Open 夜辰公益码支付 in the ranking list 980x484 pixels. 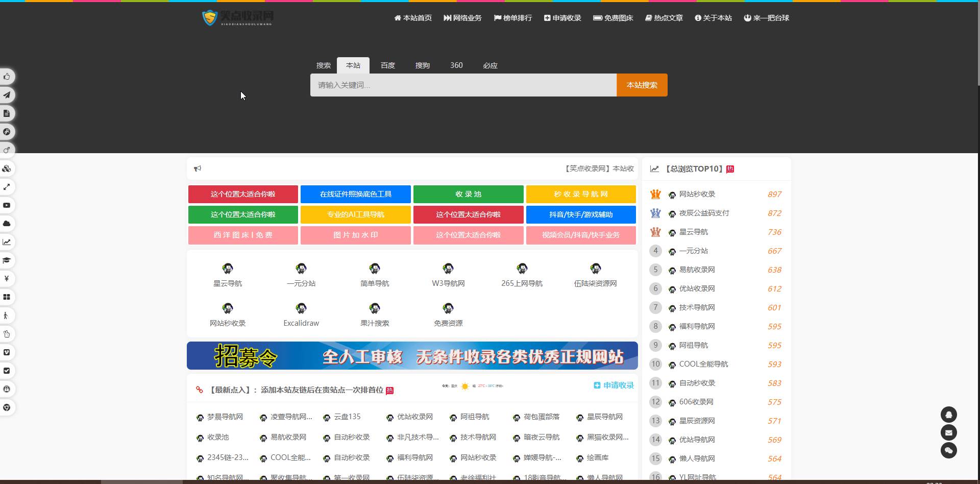(x=704, y=213)
